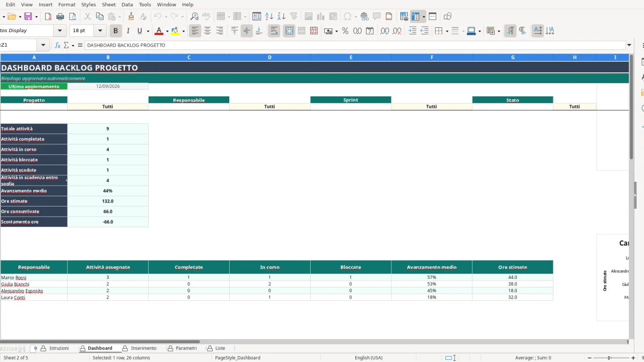
Task: Click the horizontal scrollbar
Action: pos(100,341)
